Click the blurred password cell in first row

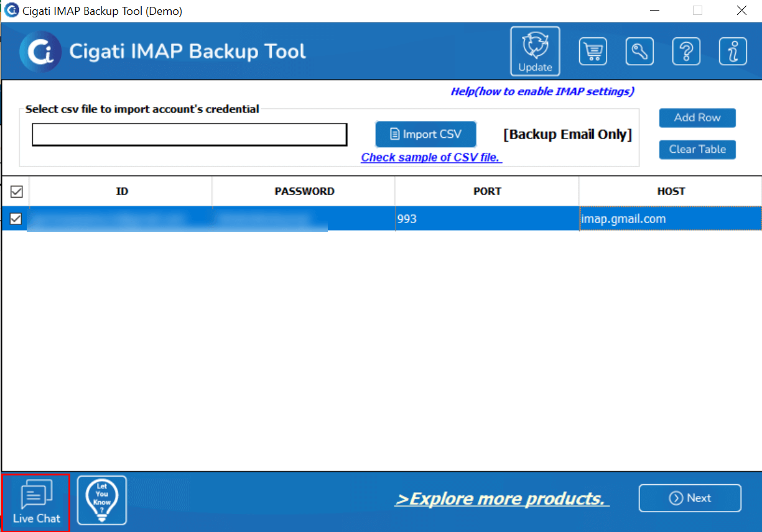[x=304, y=219]
